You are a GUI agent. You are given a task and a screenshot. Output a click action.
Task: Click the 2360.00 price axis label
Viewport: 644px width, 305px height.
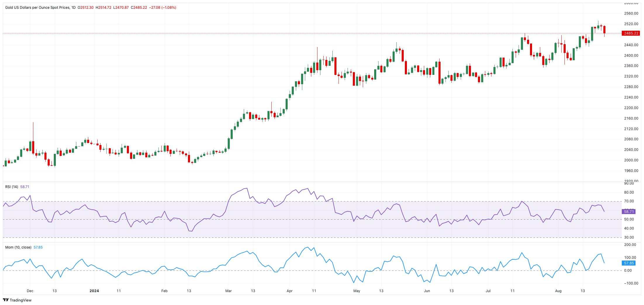(631, 66)
